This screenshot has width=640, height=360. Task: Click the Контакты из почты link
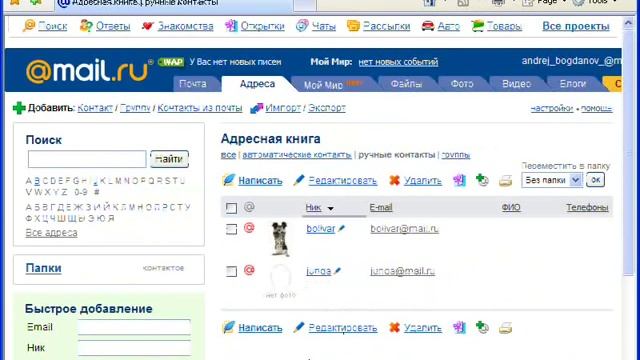click(x=200, y=108)
